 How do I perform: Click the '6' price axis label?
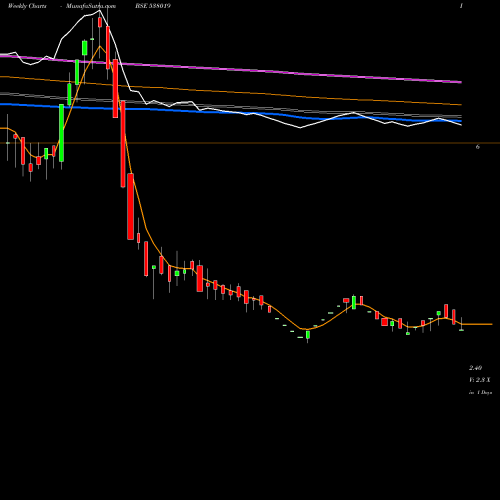pos(478,147)
